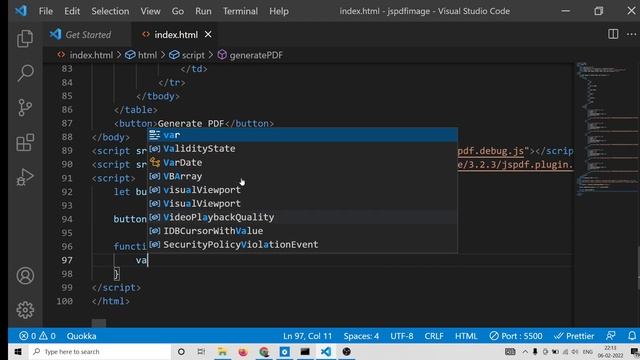Open the Source Control view
The width and height of the screenshot is (640, 360).
(x=25, y=108)
